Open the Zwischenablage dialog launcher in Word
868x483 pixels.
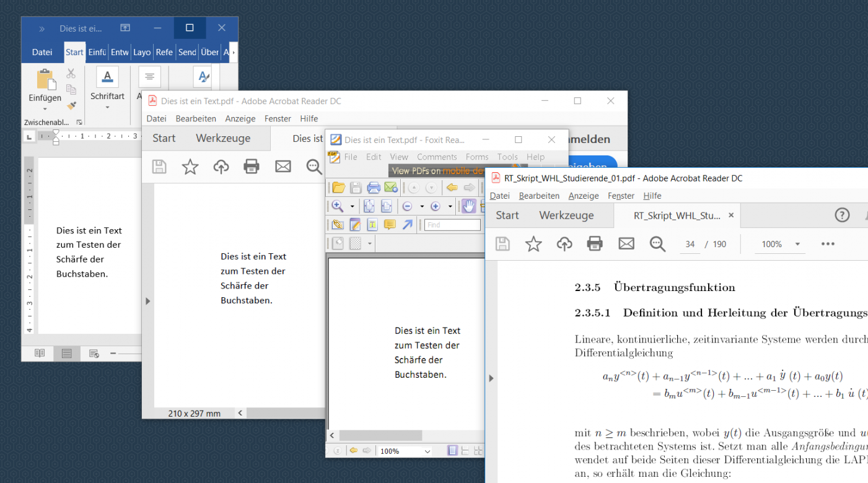[79, 123]
